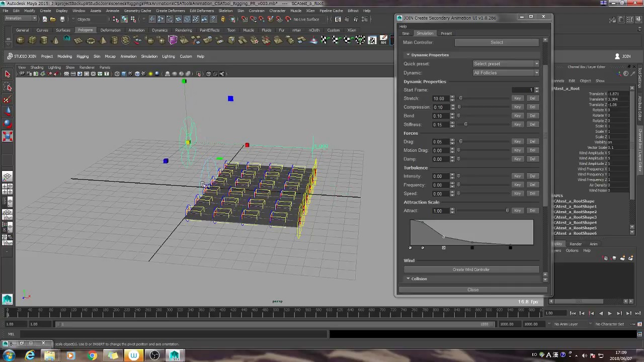Click the Attract slider handle
This screenshot has width=644, height=362.
point(507,210)
